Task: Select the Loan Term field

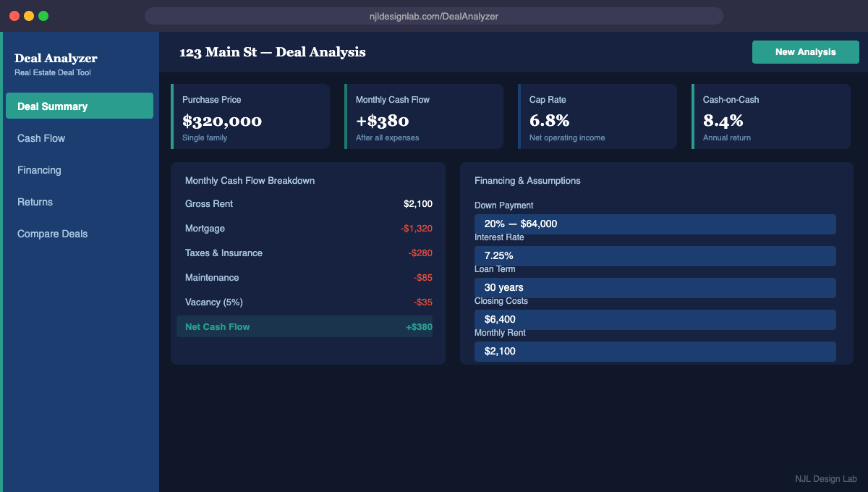Action: click(x=655, y=288)
